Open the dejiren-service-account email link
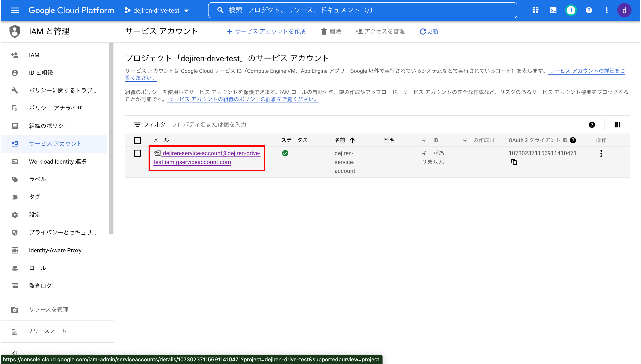 click(207, 158)
